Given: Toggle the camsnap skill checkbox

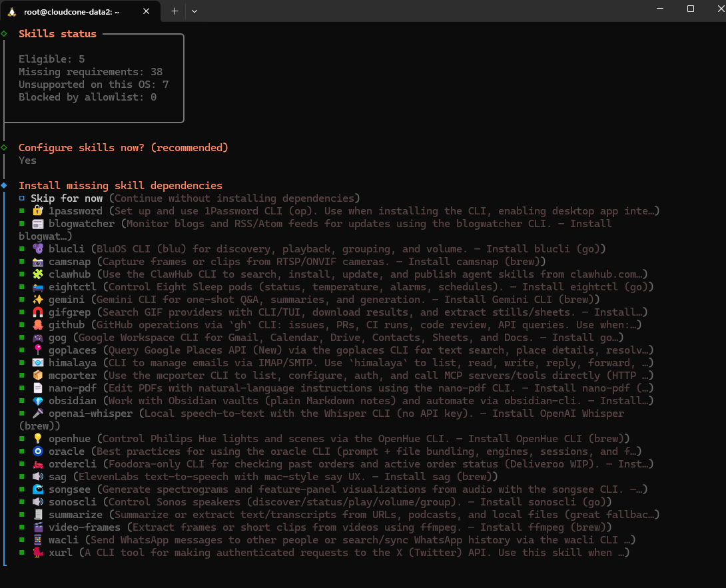Looking at the screenshot, I should 22,262.
